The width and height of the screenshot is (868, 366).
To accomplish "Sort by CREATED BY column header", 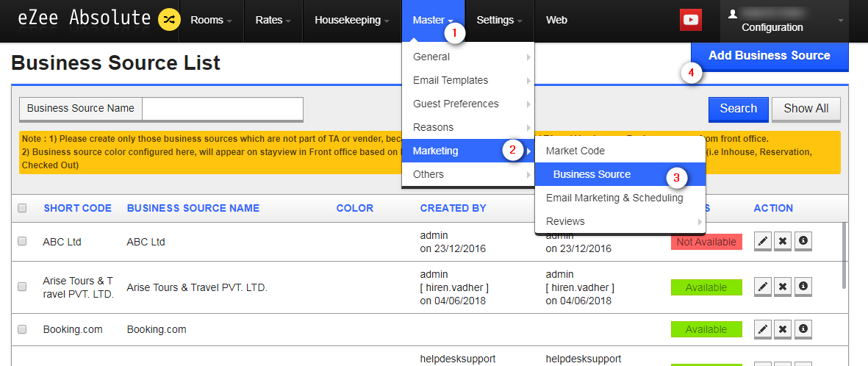I will coord(453,208).
